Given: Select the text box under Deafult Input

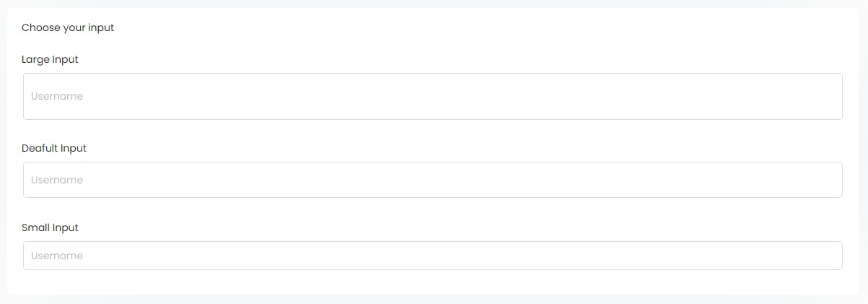Looking at the screenshot, I should click(x=433, y=180).
